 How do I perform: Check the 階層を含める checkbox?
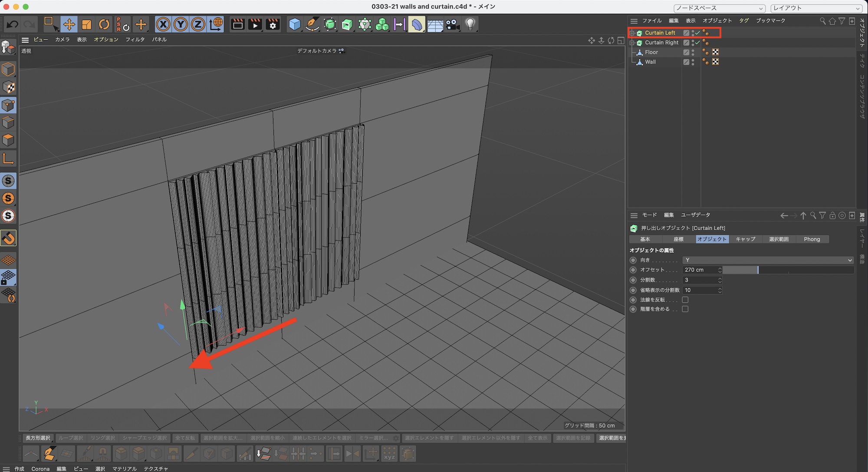pyautogui.click(x=685, y=309)
